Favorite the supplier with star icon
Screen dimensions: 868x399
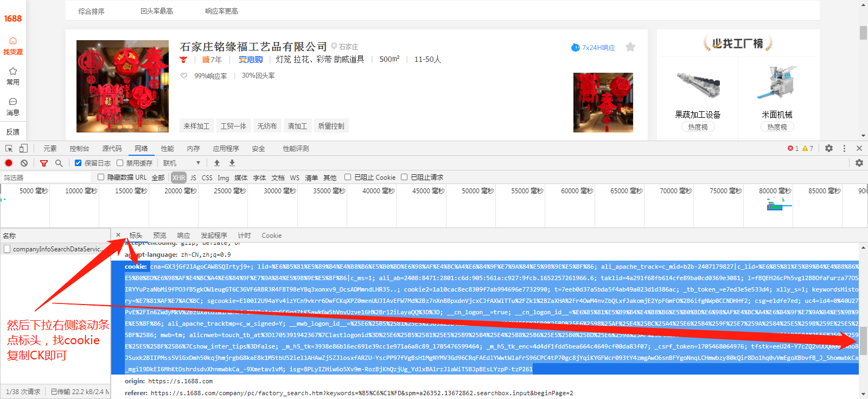(630, 47)
